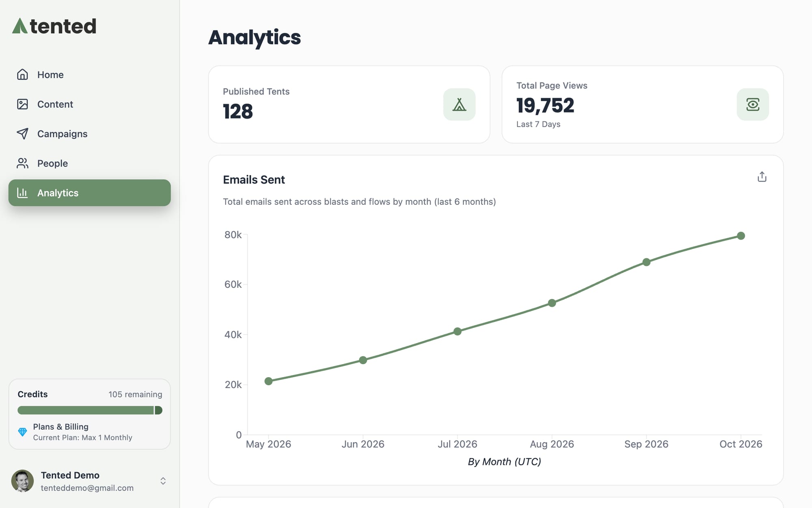Screen dimensions: 812x508
Task: Open the Campaigns page
Action: click(x=89, y=134)
